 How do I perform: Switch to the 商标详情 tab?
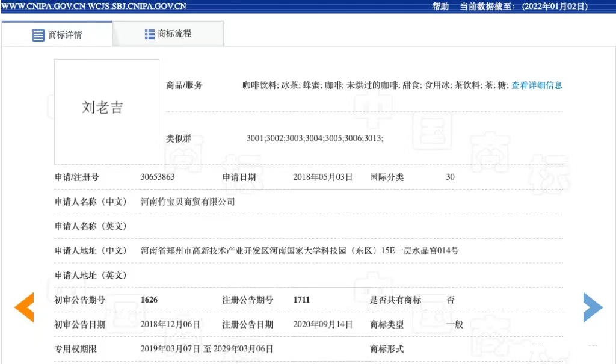pos(57,34)
